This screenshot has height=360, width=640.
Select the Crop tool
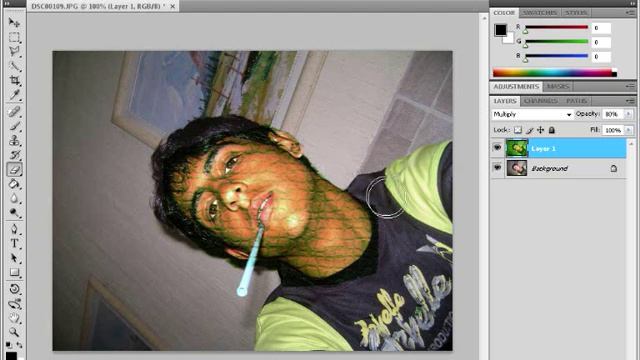[14, 80]
